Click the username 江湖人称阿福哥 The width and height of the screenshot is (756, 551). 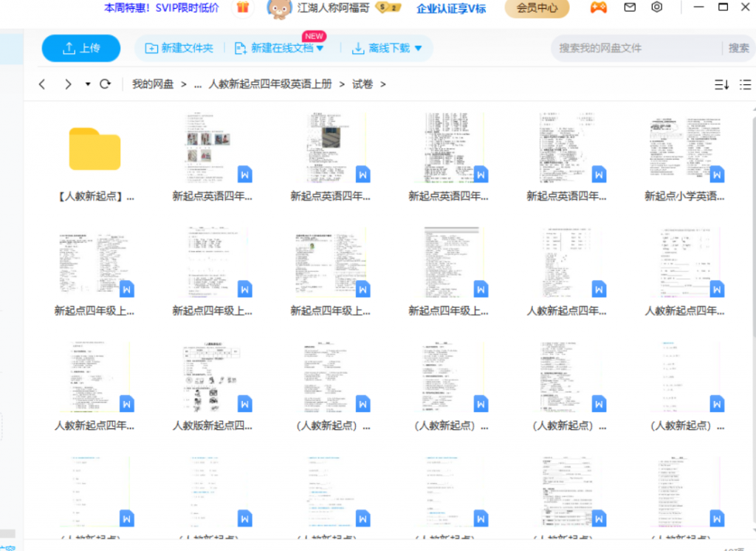(x=333, y=7)
